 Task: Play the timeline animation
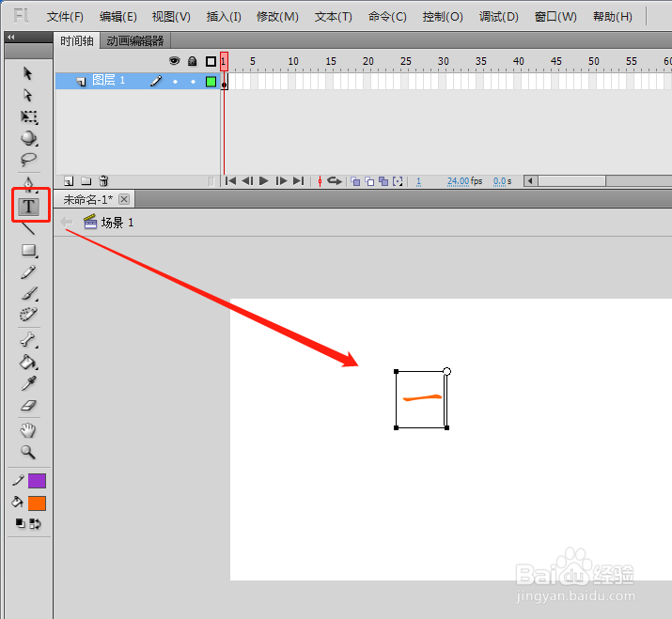(264, 181)
